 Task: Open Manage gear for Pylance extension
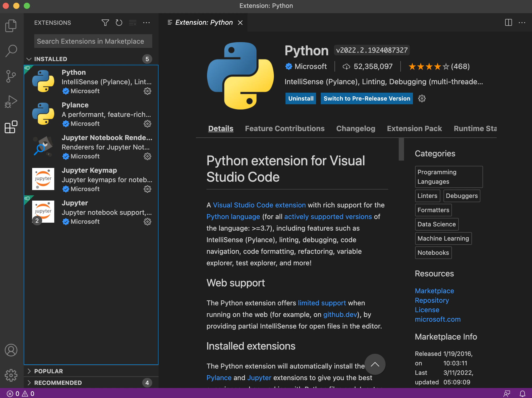[147, 124]
